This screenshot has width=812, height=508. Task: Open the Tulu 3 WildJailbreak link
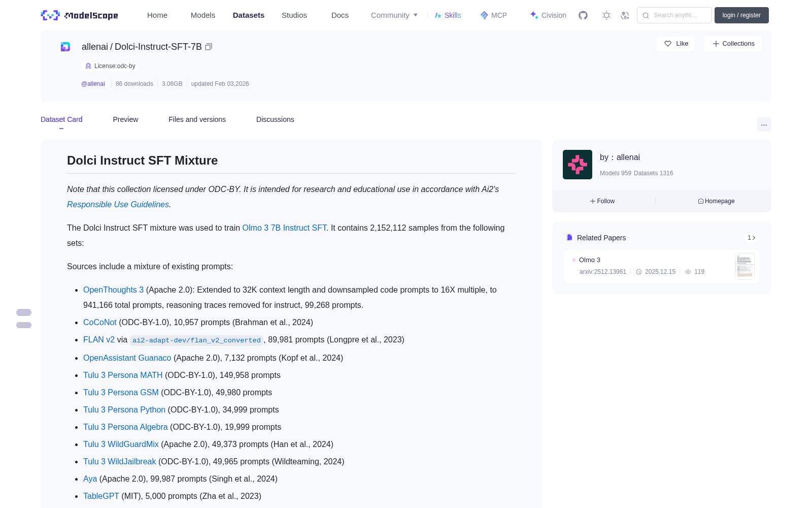click(x=119, y=461)
